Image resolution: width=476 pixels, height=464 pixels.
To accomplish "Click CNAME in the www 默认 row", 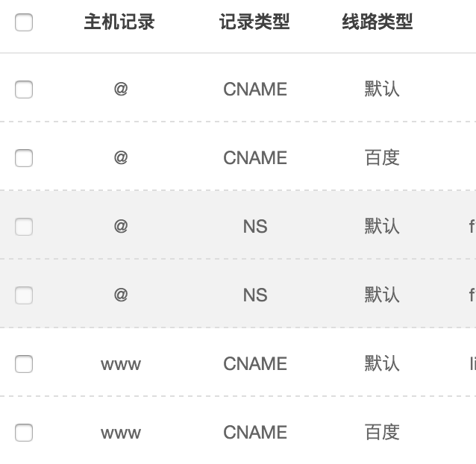I will 255,364.
